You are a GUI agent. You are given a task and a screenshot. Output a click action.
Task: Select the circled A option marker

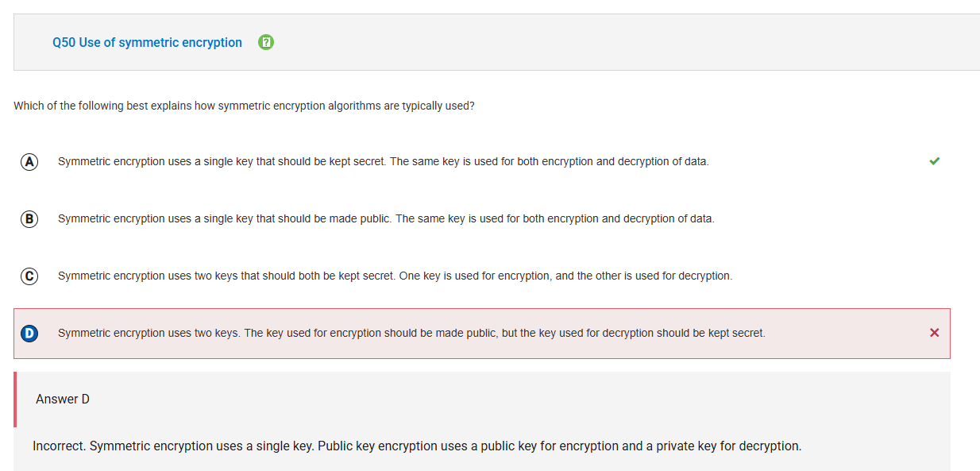point(29,161)
